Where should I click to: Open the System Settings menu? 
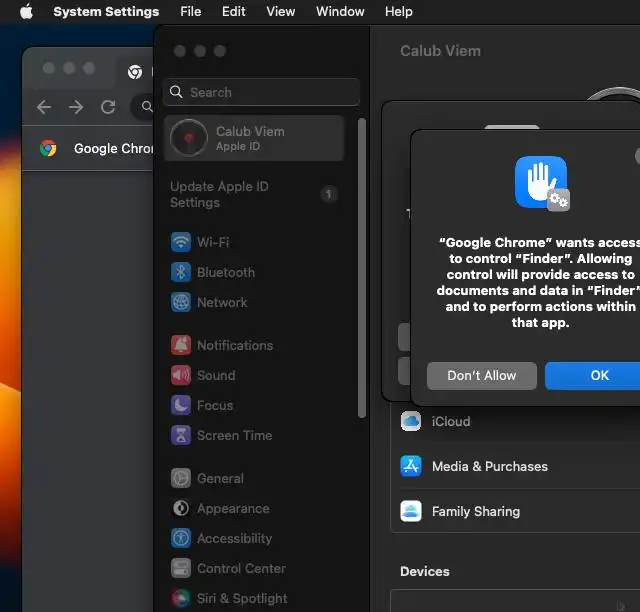[106, 11]
